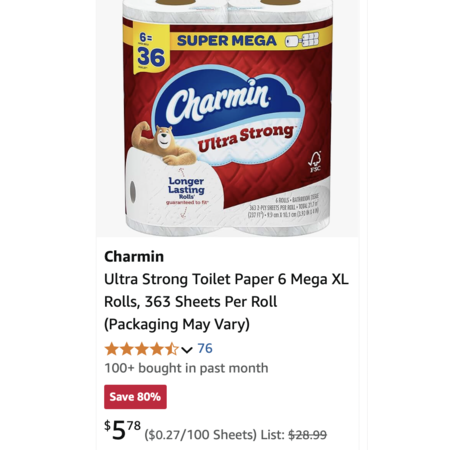This screenshot has height=450, width=450.
Task: Click the Charmin brand name text
Action: coord(134,257)
